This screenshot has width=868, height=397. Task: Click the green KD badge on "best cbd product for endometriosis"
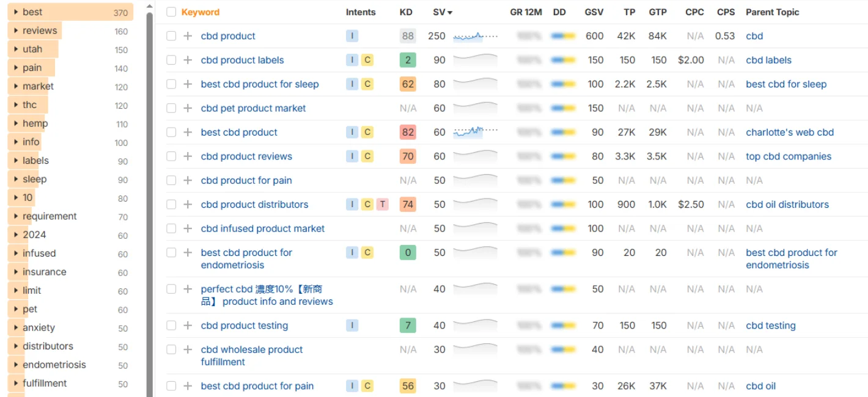pos(408,252)
